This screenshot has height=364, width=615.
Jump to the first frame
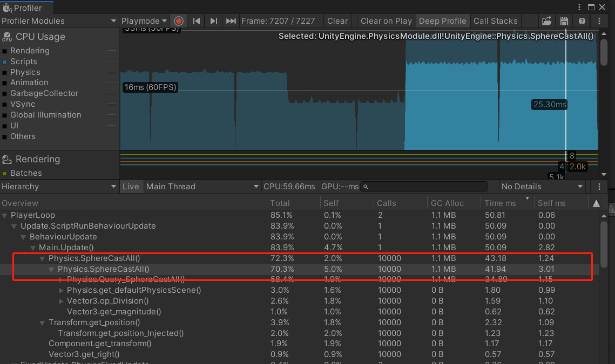[196, 20]
